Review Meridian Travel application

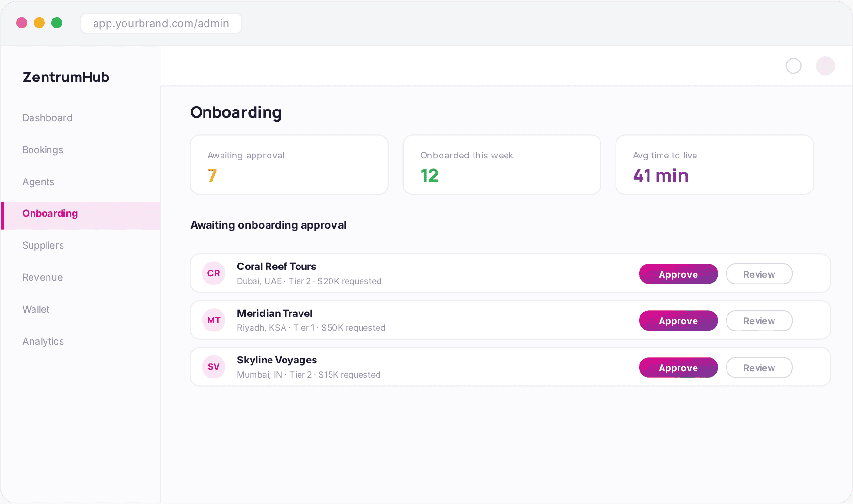point(759,320)
